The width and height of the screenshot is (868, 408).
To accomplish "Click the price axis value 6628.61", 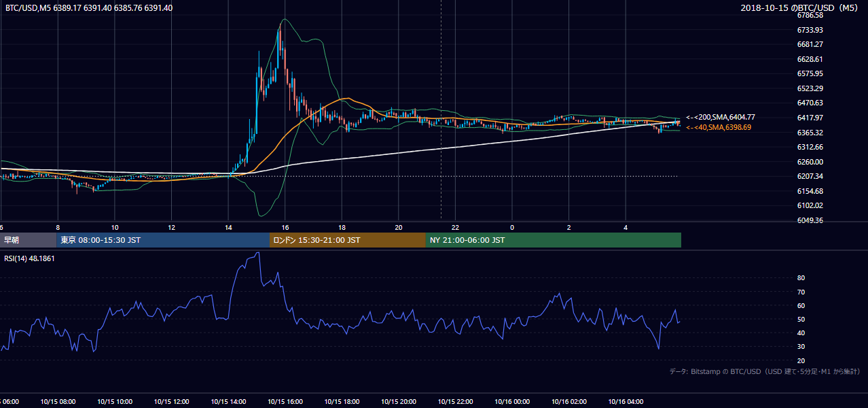I will [810, 59].
